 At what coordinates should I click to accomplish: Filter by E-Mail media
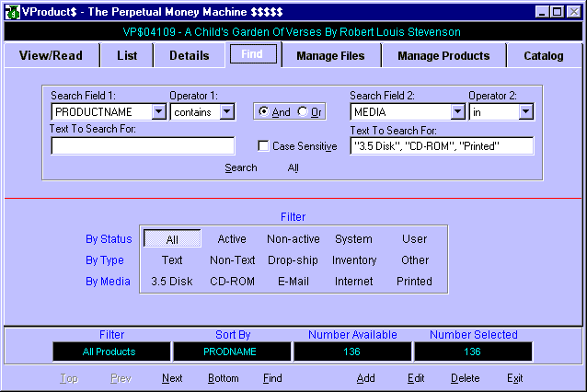pos(293,282)
